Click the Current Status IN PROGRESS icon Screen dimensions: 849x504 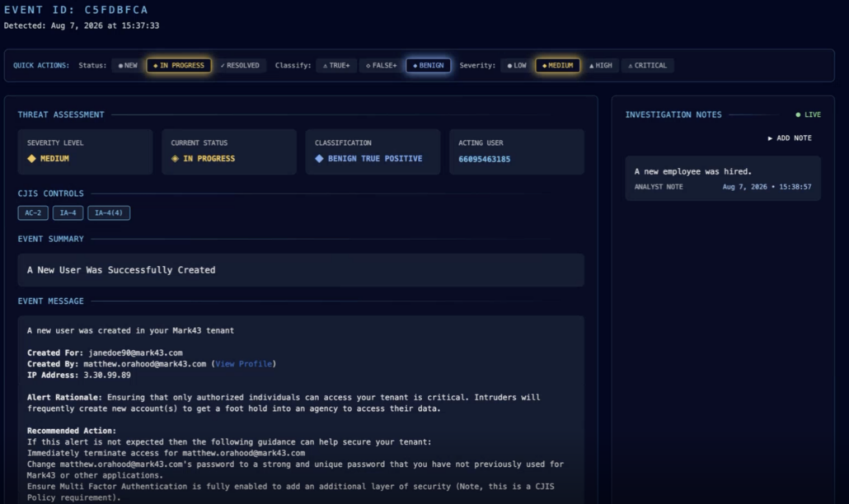pyautogui.click(x=175, y=158)
